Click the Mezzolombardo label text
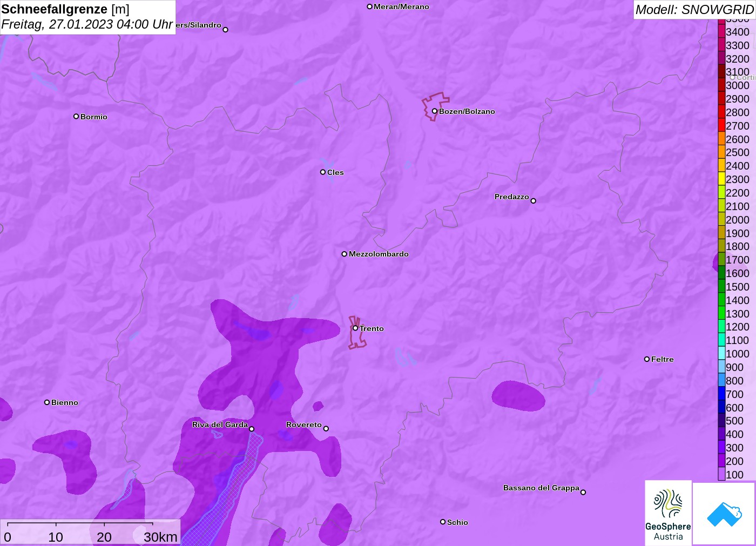The height and width of the screenshot is (546, 756). tap(379, 254)
